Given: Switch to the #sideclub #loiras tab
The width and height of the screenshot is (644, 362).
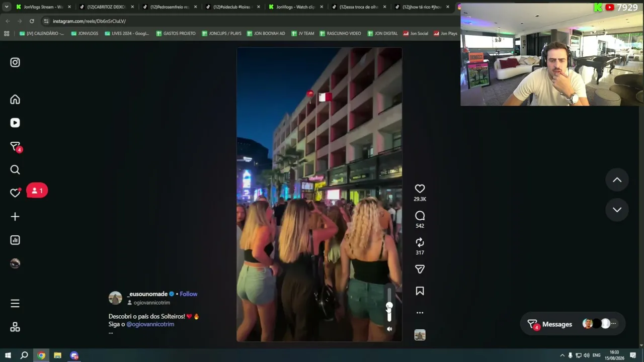Looking at the screenshot, I should (233, 7).
